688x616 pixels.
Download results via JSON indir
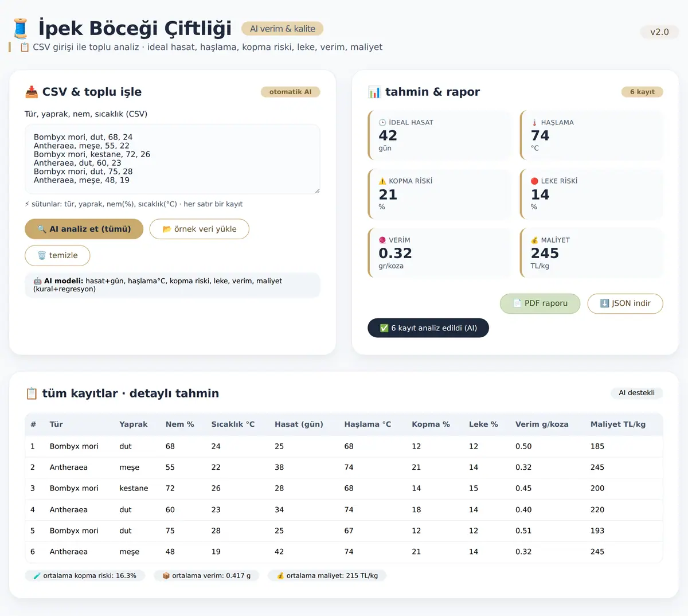[x=626, y=303]
